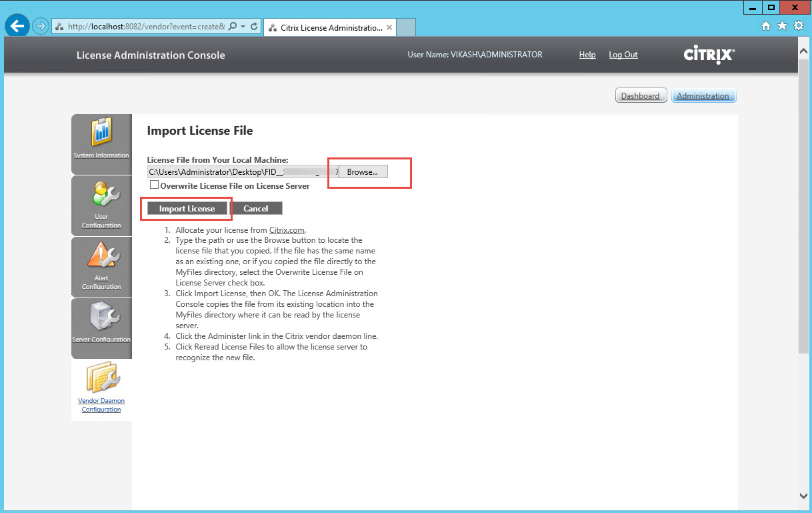Image resolution: width=812 pixels, height=513 pixels.
Task: Open the Vendor Daemon Configuration link
Action: (x=101, y=405)
